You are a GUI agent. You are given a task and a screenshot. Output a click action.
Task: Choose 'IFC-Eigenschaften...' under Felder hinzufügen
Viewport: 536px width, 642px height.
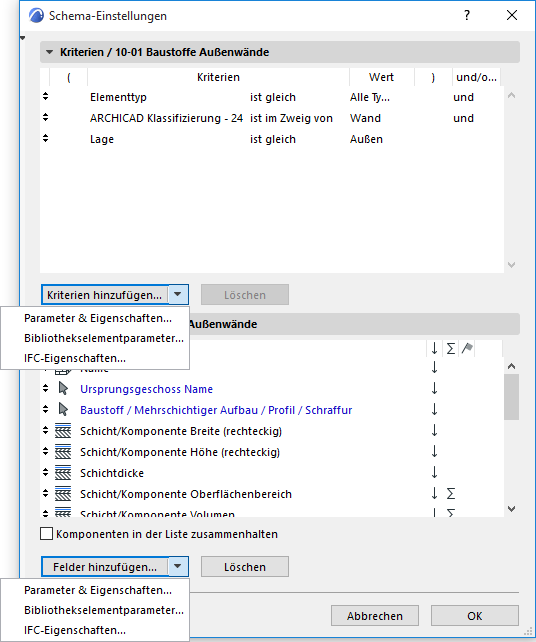[75, 630]
